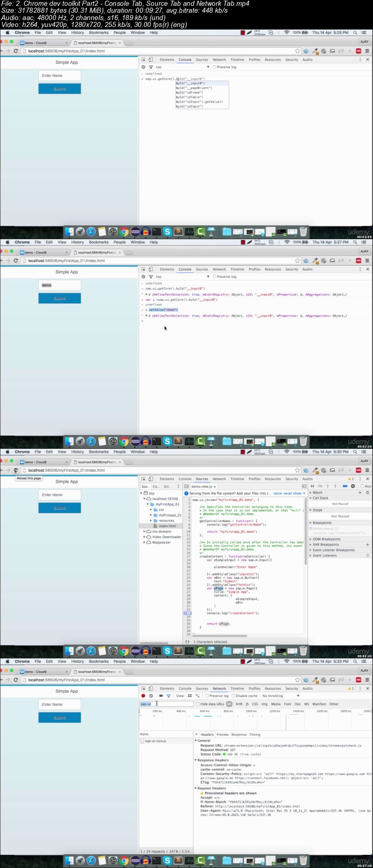Close the file system info bar
Viewport: 373px width, 868px height.
point(304,493)
